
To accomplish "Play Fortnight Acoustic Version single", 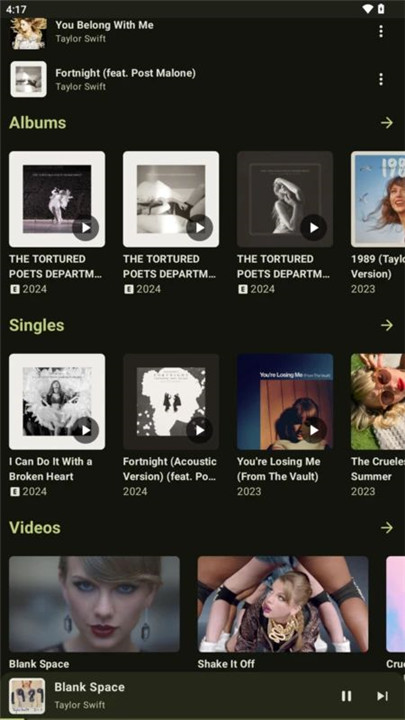I will click(x=200, y=430).
